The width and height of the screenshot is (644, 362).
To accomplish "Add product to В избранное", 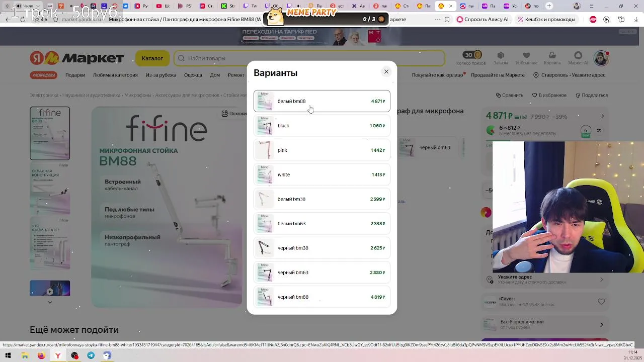I will pyautogui.click(x=549, y=95).
